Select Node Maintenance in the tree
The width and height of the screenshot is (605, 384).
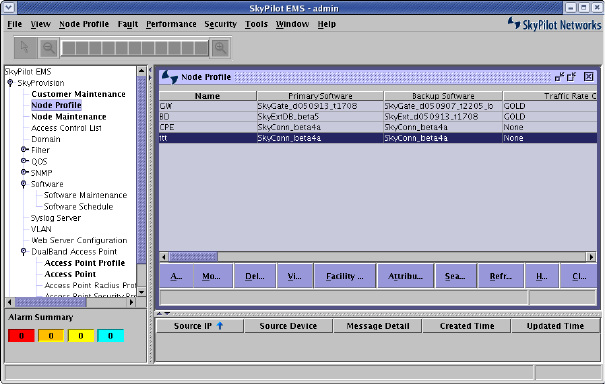tap(69, 117)
